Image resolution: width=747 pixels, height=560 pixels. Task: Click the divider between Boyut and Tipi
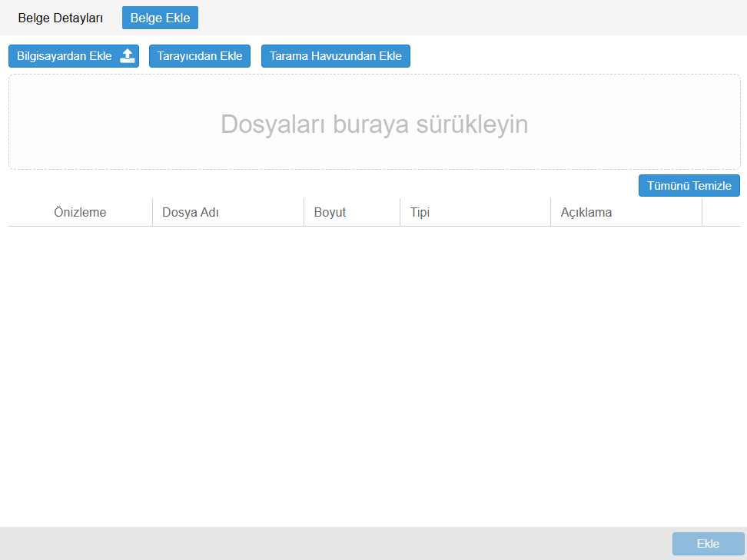click(400, 213)
